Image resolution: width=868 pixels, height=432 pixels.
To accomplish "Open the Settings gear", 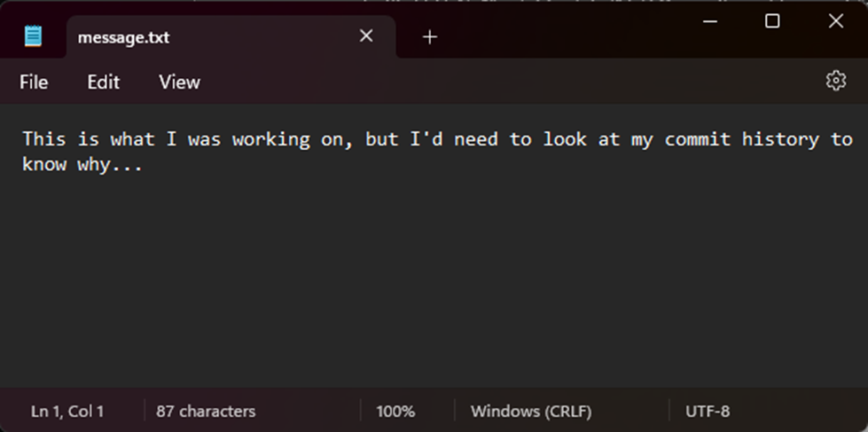I will point(835,81).
